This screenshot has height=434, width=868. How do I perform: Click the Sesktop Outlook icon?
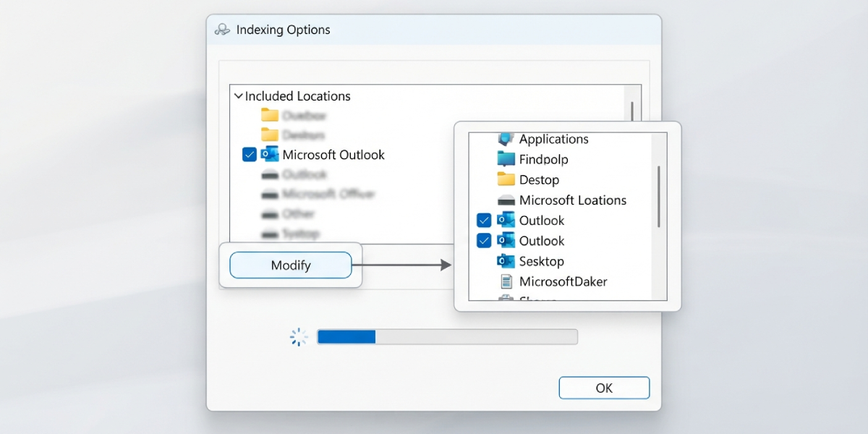point(506,261)
